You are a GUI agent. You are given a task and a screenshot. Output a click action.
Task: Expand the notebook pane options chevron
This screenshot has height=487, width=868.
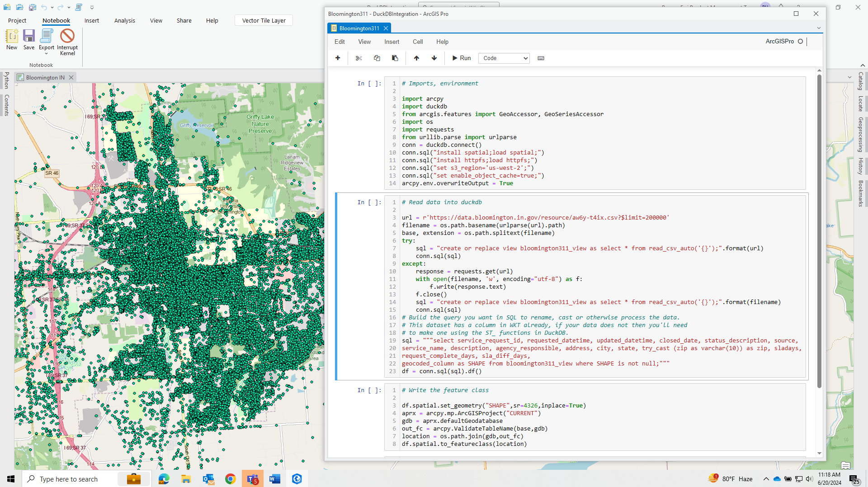click(x=819, y=28)
